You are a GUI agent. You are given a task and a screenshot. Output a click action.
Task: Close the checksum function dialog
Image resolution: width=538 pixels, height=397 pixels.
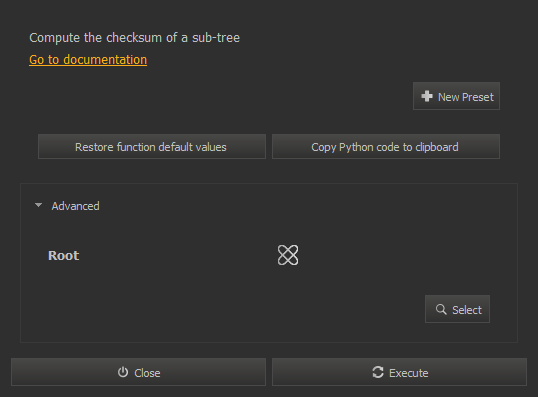click(139, 372)
